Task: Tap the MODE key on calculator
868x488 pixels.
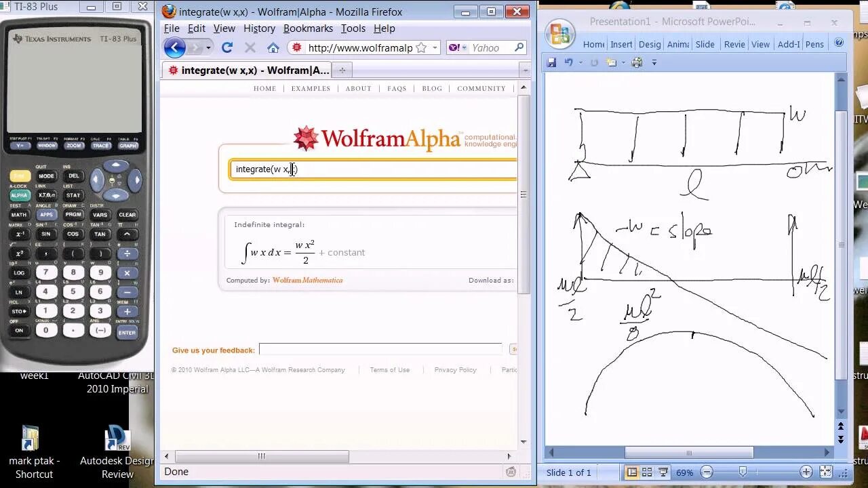Action: click(x=46, y=176)
